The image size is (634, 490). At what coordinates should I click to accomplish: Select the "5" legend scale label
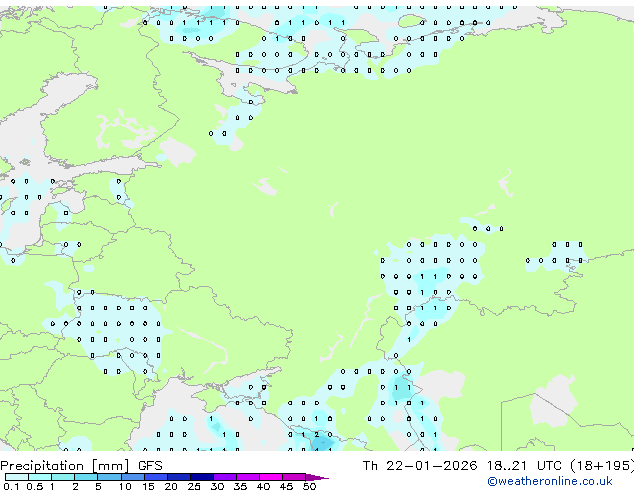(x=98, y=486)
